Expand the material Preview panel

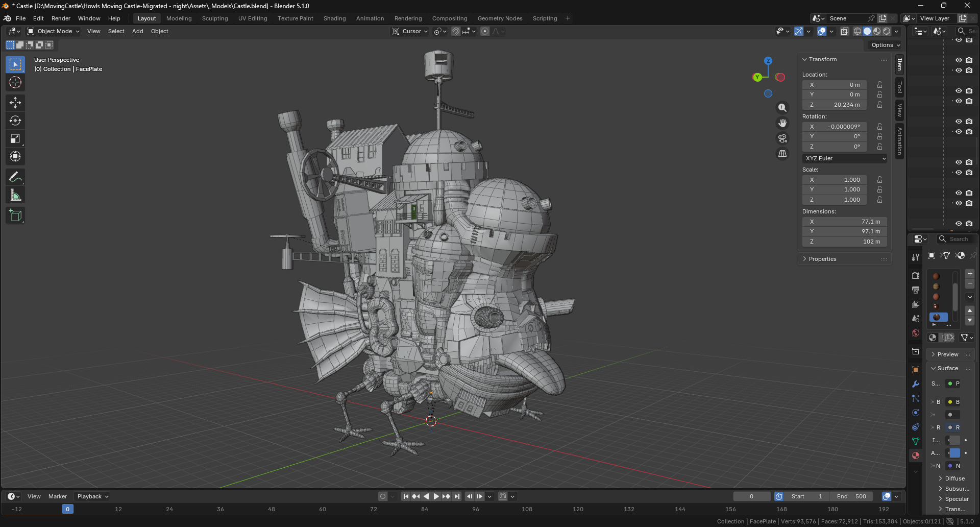pyautogui.click(x=947, y=354)
